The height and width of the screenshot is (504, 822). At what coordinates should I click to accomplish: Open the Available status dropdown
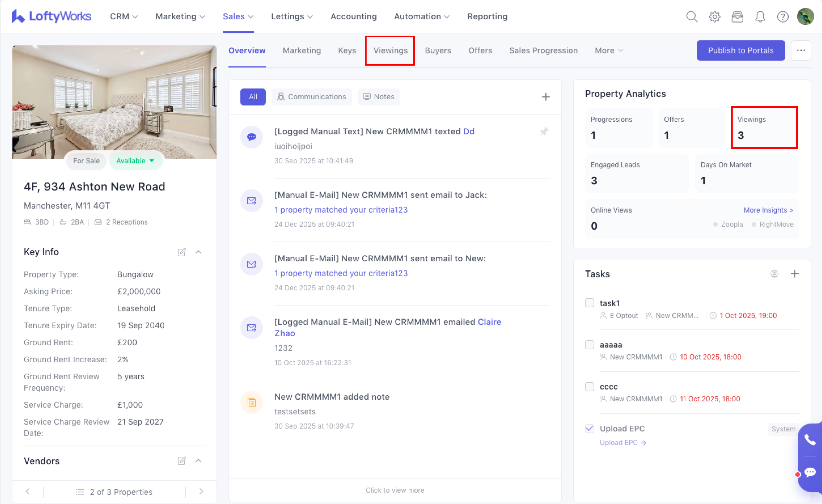135,161
